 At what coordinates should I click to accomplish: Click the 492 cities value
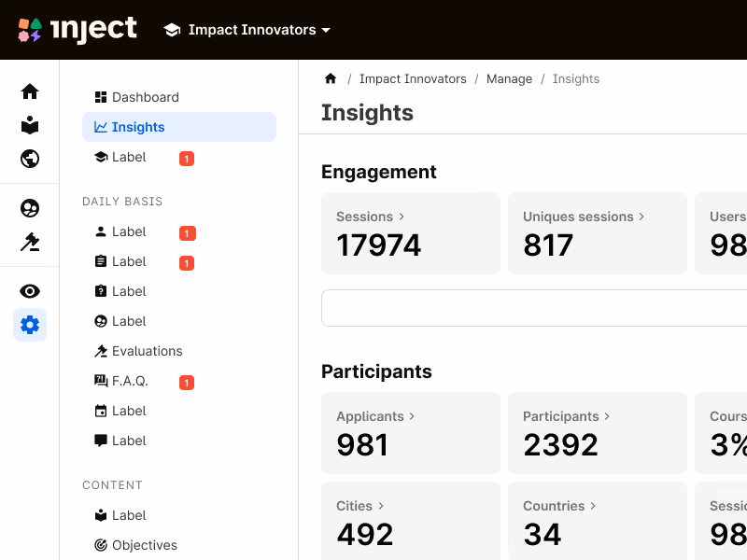365,534
